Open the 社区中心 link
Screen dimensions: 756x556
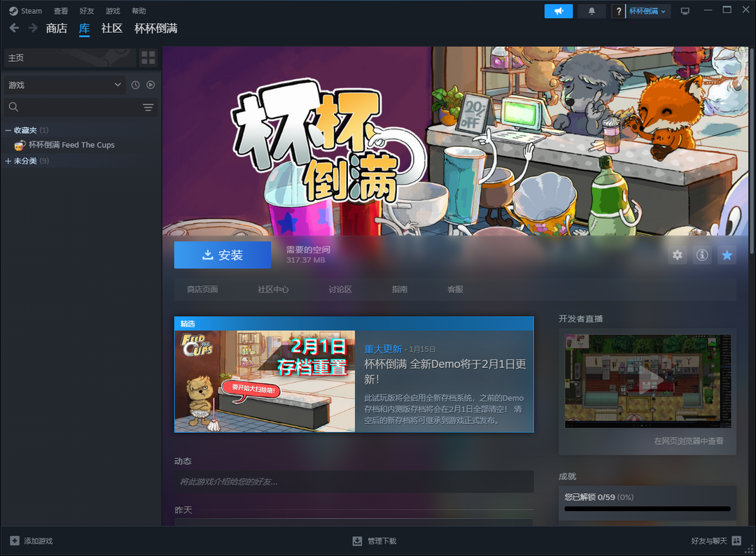[x=273, y=290]
